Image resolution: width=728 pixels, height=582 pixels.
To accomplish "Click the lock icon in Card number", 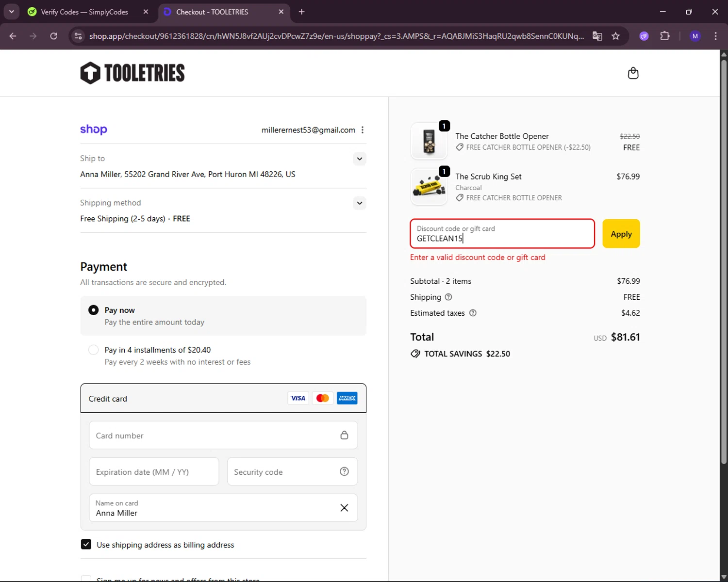I will point(344,435).
